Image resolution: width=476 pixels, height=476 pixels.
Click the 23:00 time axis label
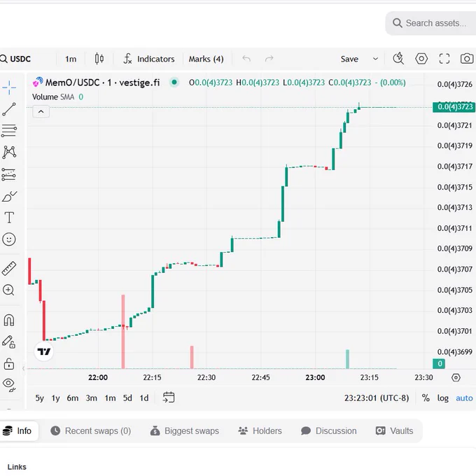[315, 377]
